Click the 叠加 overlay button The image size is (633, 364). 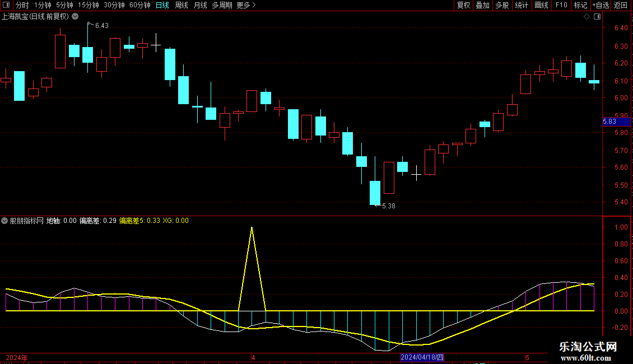click(x=482, y=5)
